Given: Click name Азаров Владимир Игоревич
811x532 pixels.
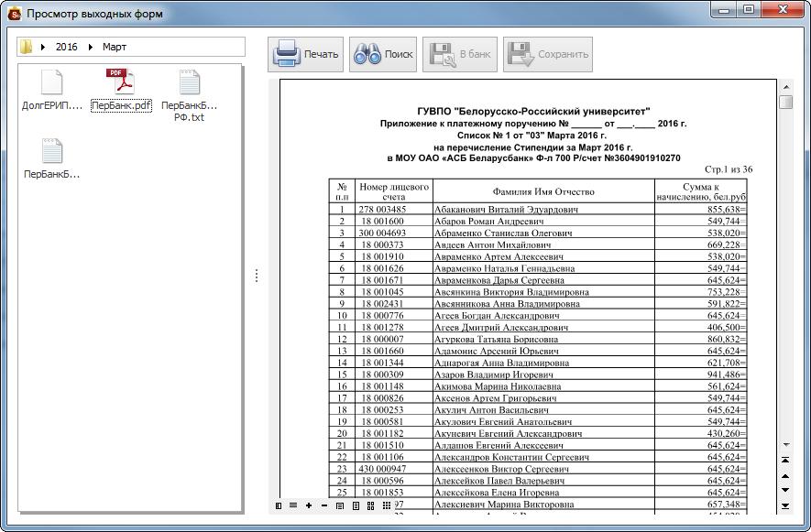Looking at the screenshot, I should [493, 375].
